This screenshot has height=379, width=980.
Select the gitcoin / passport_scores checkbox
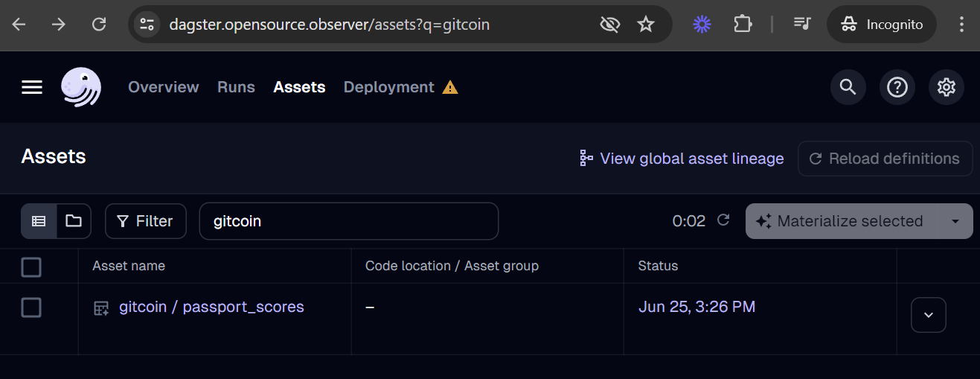click(31, 307)
